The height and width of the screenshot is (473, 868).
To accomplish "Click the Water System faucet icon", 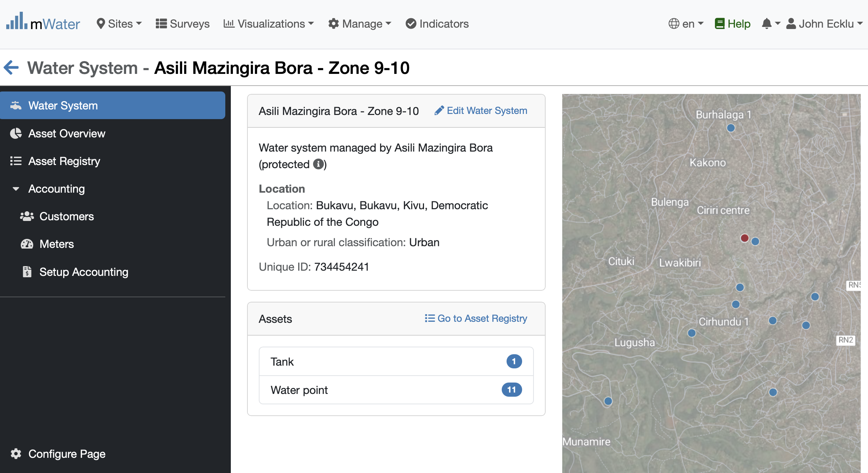I will [16, 105].
